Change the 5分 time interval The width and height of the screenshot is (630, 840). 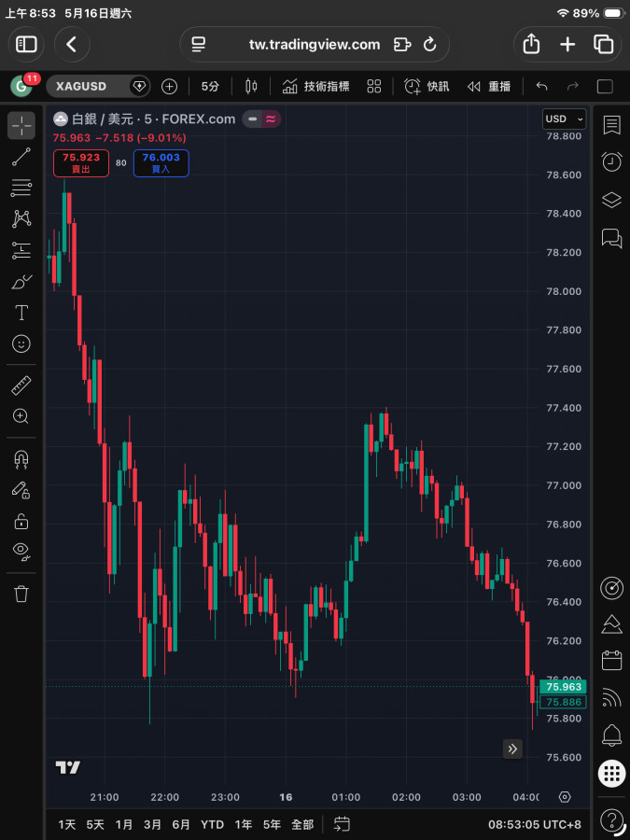(x=210, y=86)
